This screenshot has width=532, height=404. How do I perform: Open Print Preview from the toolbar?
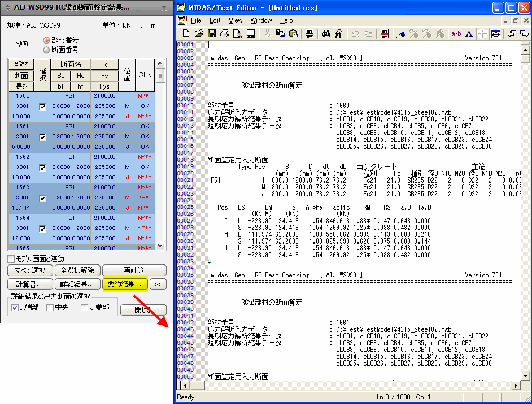point(238,33)
